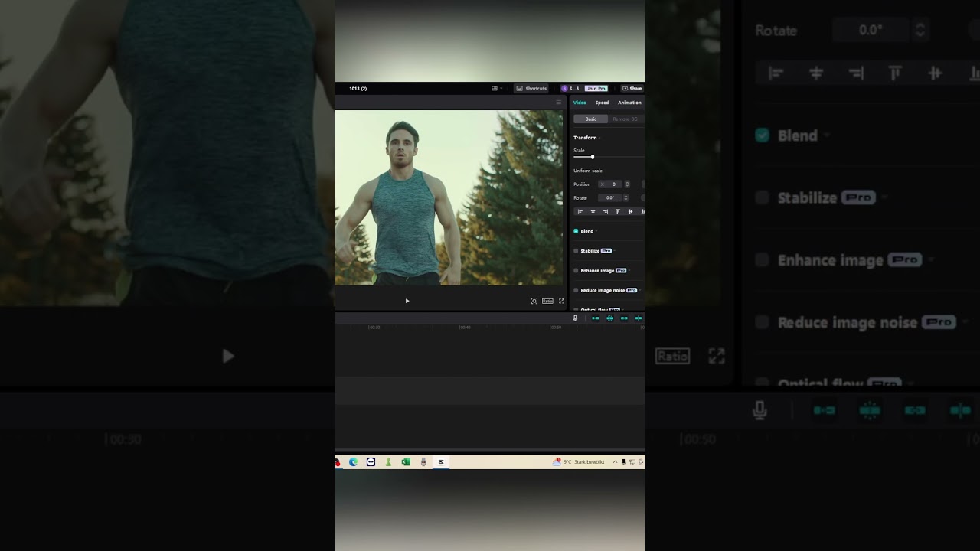Enable the Reduce image noise checkbox
This screenshot has width=980, height=551.
pos(576,291)
